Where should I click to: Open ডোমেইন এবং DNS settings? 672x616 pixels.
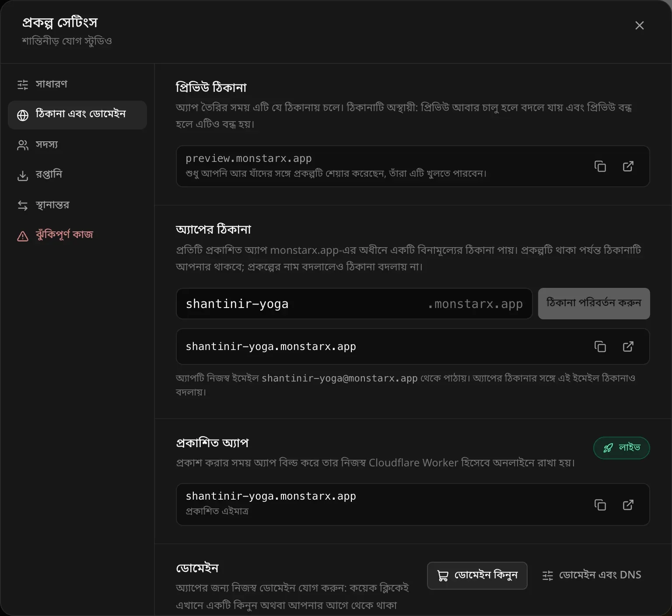[591, 575]
